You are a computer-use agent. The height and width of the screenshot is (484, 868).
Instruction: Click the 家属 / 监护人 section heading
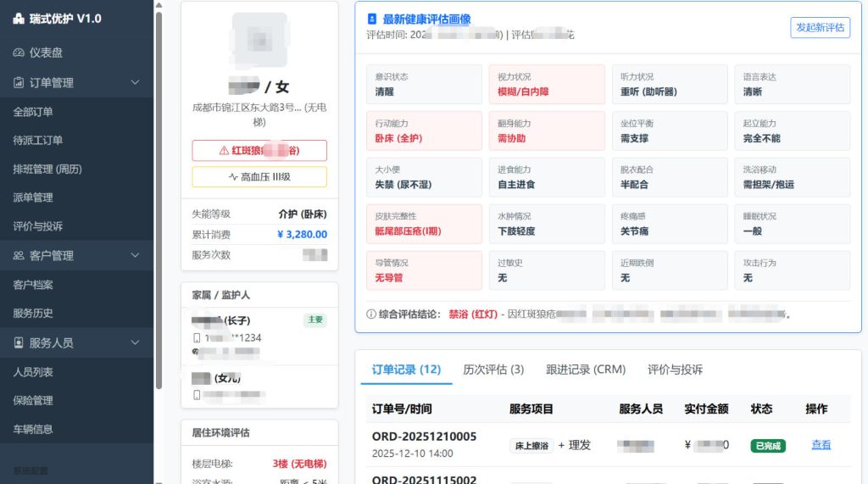(221, 295)
